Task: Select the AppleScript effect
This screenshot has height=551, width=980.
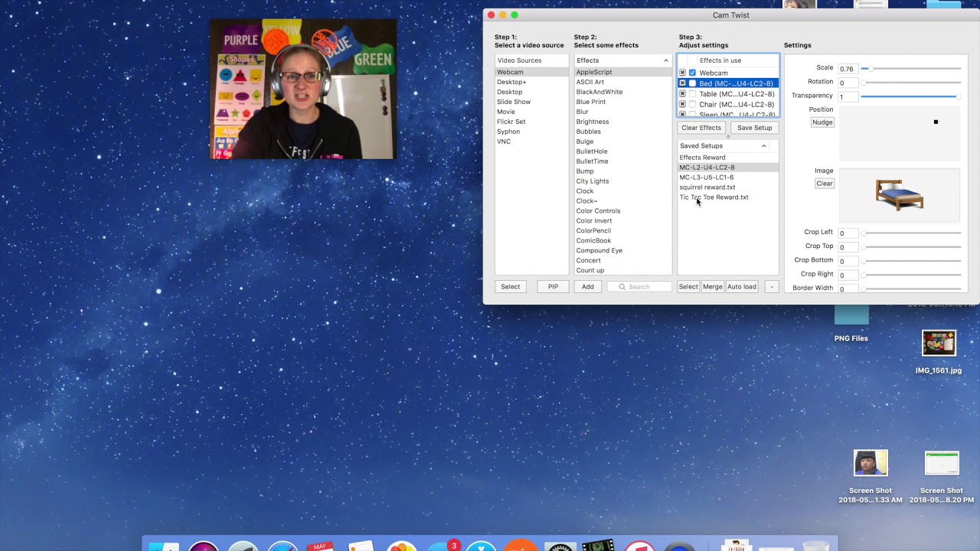Action: click(x=623, y=72)
